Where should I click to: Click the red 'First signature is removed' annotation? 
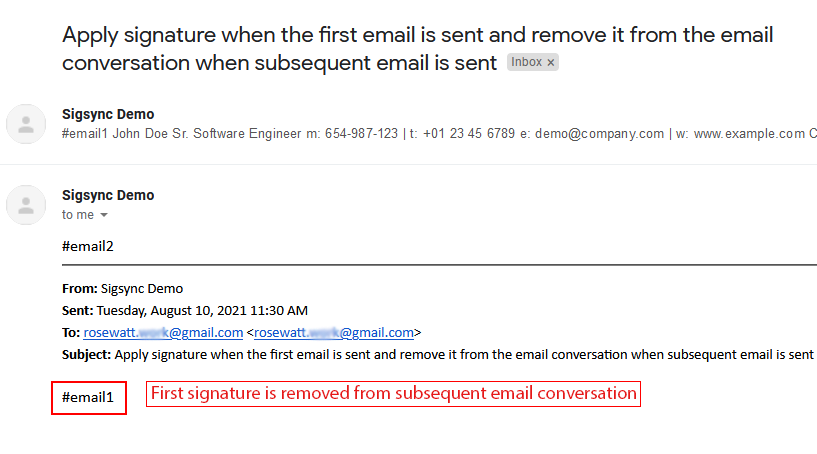point(393,394)
